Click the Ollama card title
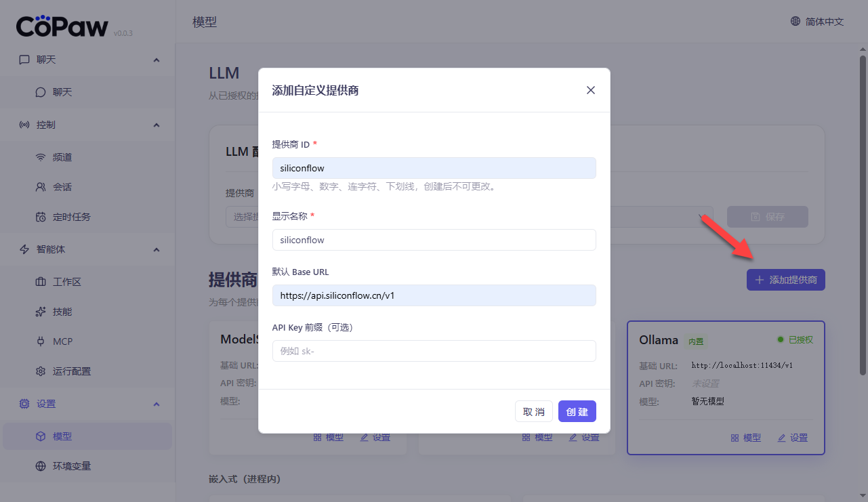 pyautogui.click(x=659, y=339)
